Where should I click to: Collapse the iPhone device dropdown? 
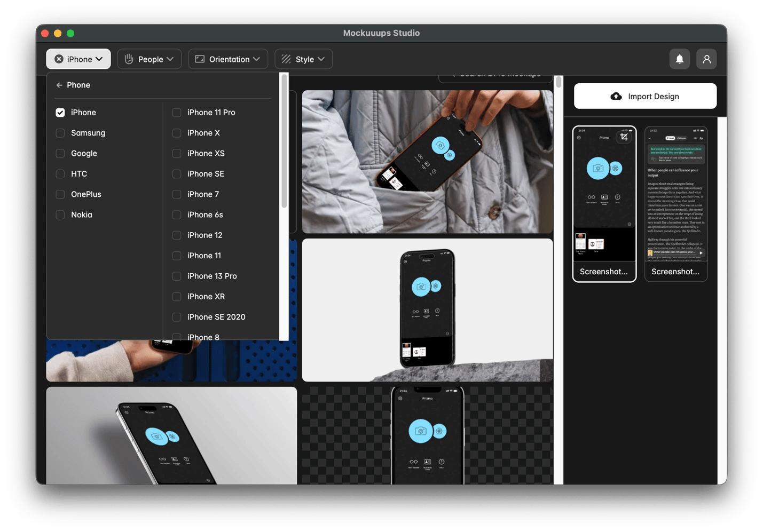pos(78,59)
